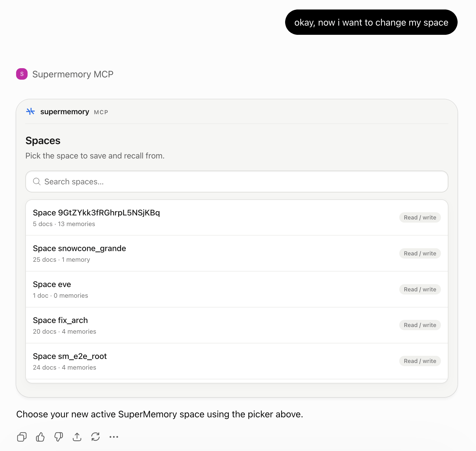
Task: Click the pink Supermemory MCP avatar icon
Action: coord(22,74)
